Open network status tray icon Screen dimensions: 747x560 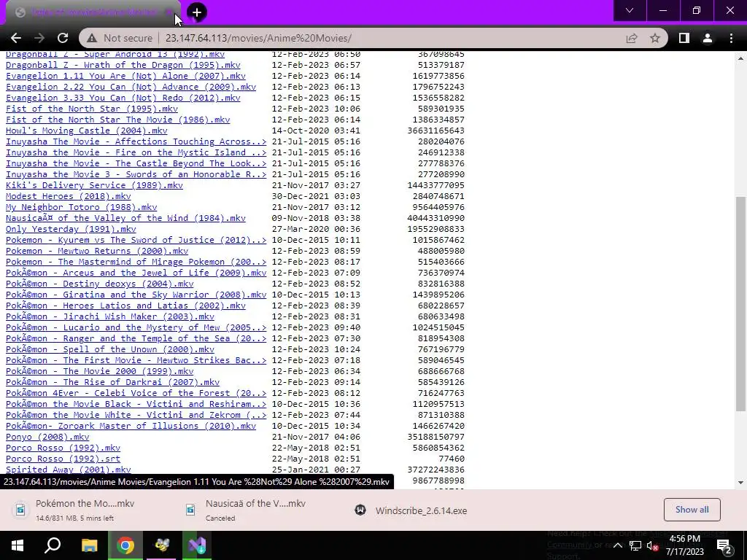point(635,545)
